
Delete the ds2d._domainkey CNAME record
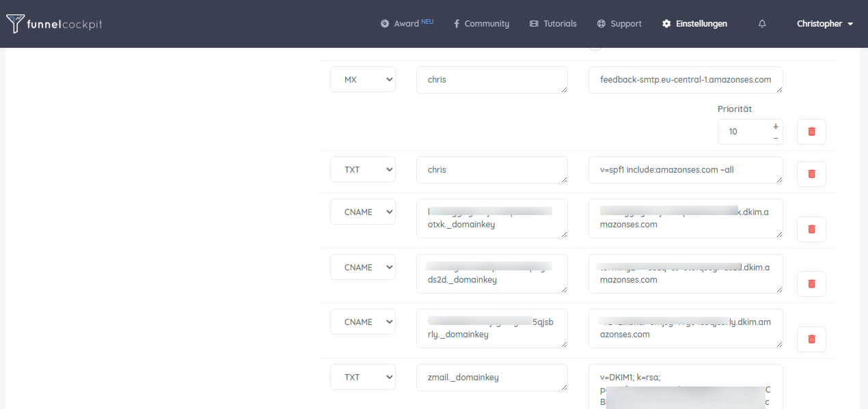point(811,284)
